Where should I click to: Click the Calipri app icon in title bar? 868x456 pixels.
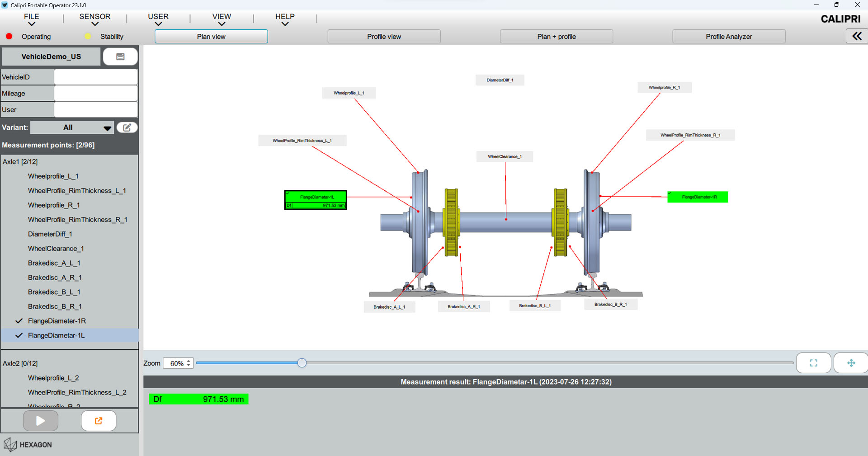(x=5, y=5)
